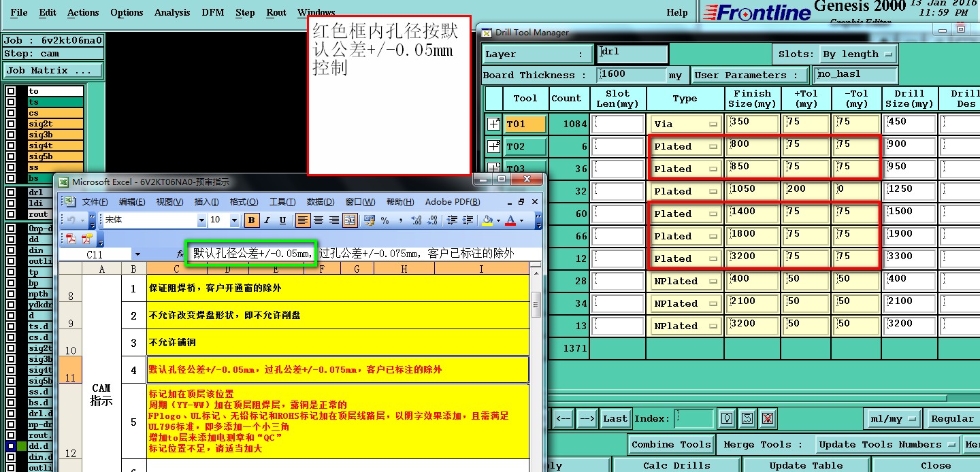Click the Regular button in Drill Tool Manager
This screenshot has width=980, height=472.
[953, 418]
